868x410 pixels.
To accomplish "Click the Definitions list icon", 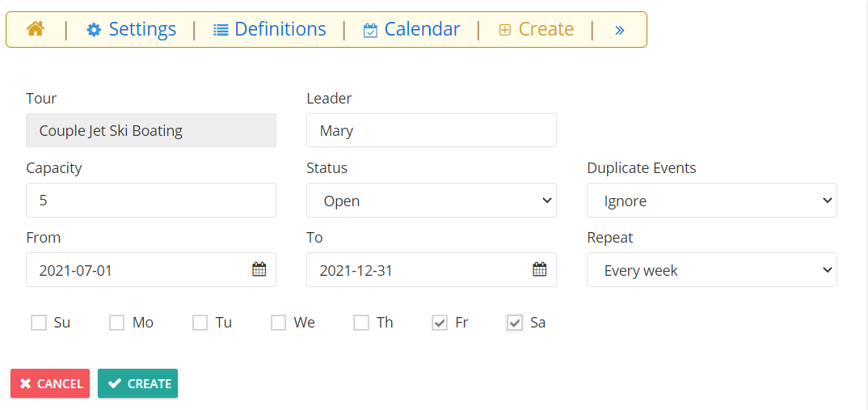I will tap(221, 30).
